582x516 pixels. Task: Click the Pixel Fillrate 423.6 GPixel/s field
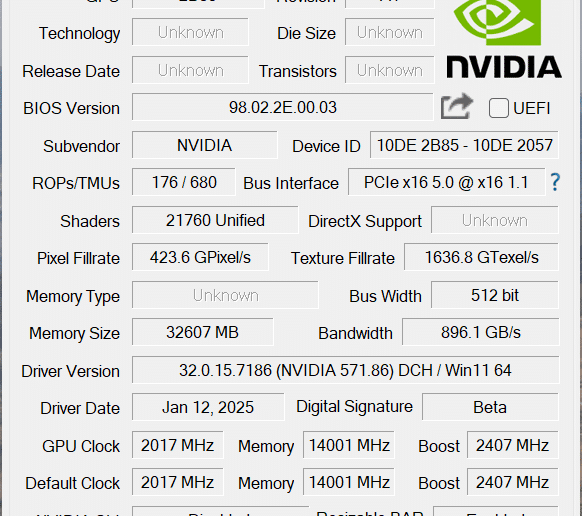point(200,257)
